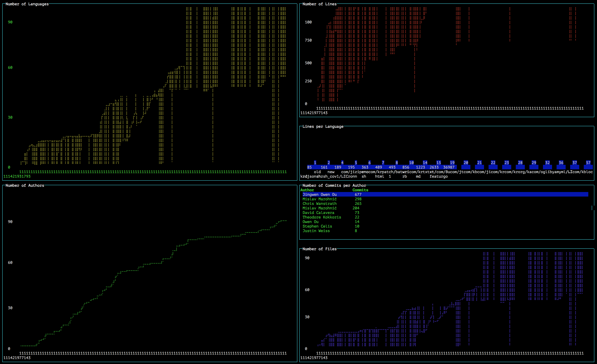Select the David Calavera author entry
Viewport: 597px width, 364px height.
point(318,213)
